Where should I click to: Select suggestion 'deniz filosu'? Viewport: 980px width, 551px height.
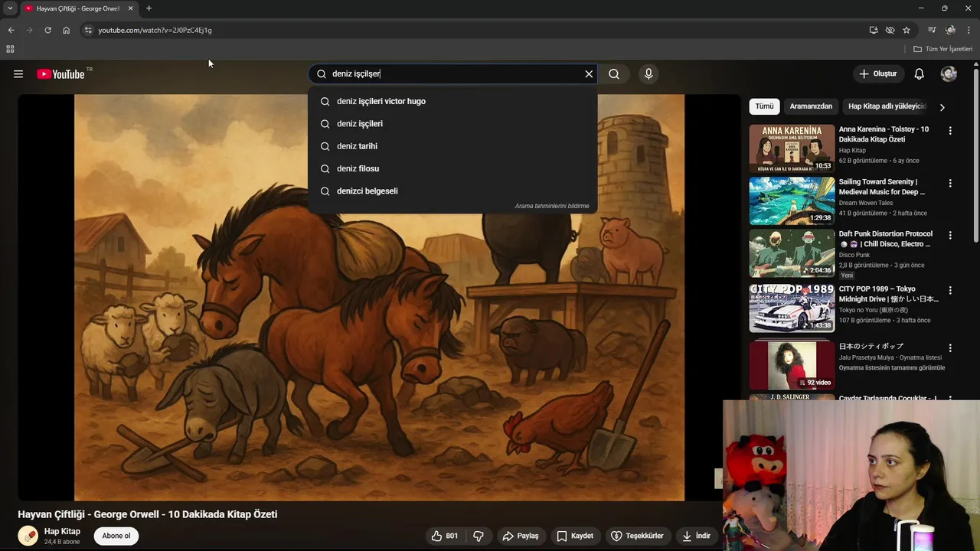click(452, 168)
